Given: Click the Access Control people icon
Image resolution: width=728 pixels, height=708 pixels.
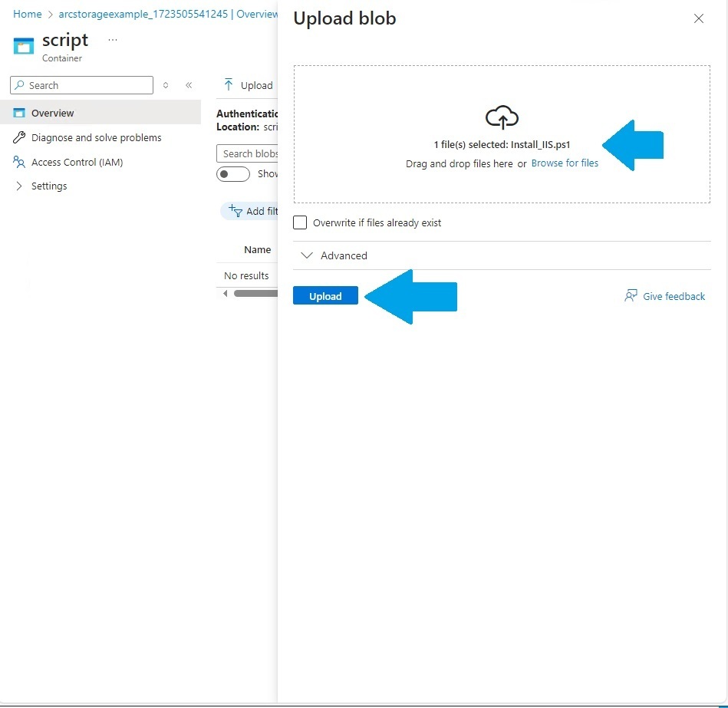Looking at the screenshot, I should 19,162.
